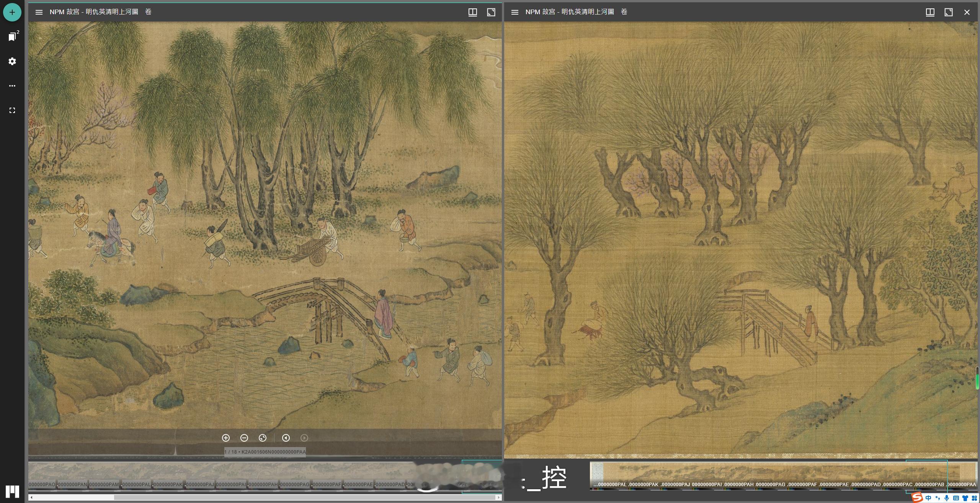980x503 pixels.
Task: Click the green add resource plus button
Action: [x=12, y=12]
